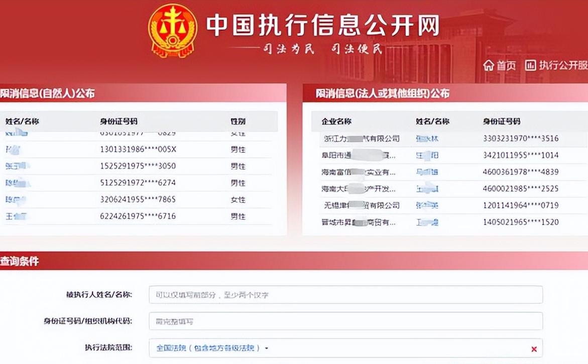Click the 执行公开服务 chart icon
The image size is (588, 364).
pyautogui.click(x=530, y=65)
